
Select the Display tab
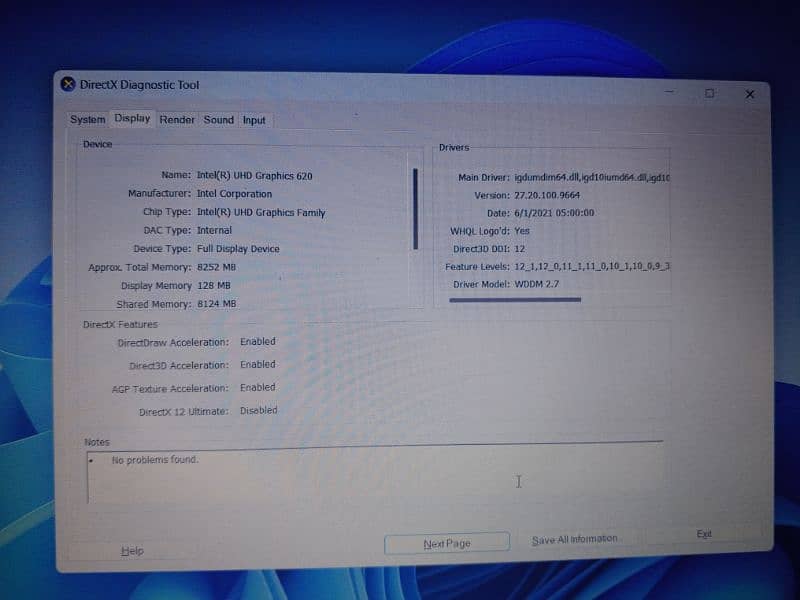point(132,118)
